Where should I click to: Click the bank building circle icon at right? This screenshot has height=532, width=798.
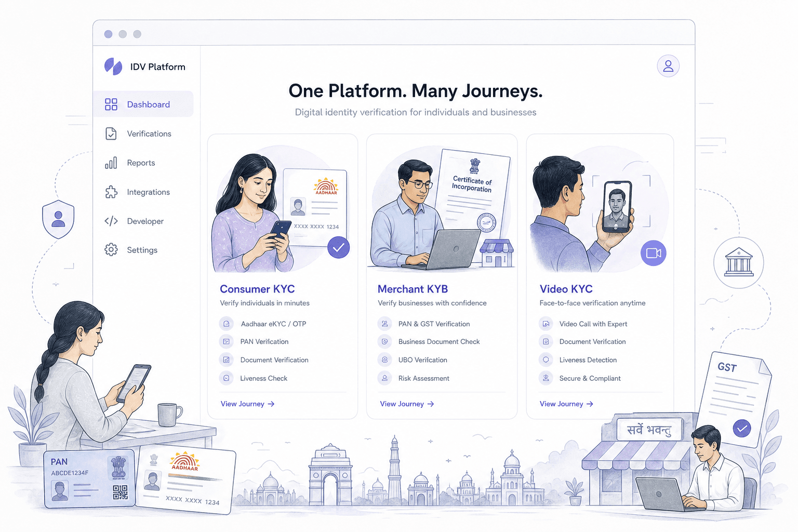click(738, 262)
